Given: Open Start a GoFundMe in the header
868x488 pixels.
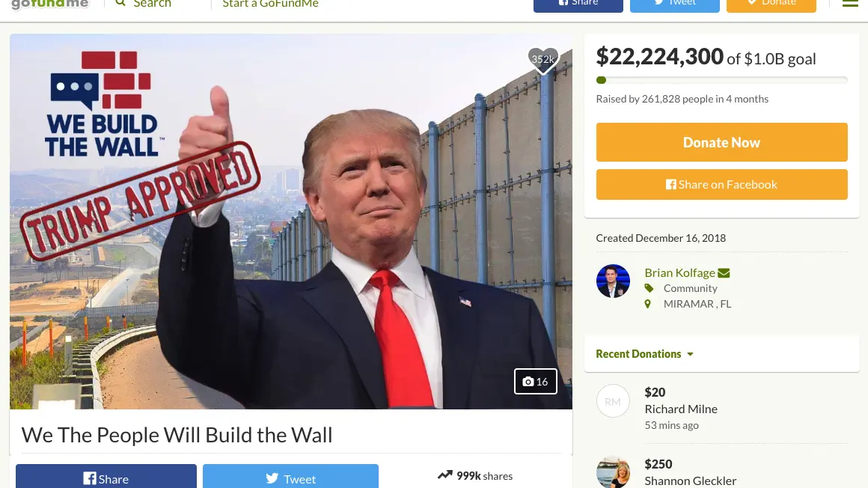Looking at the screenshot, I should pyautogui.click(x=270, y=4).
